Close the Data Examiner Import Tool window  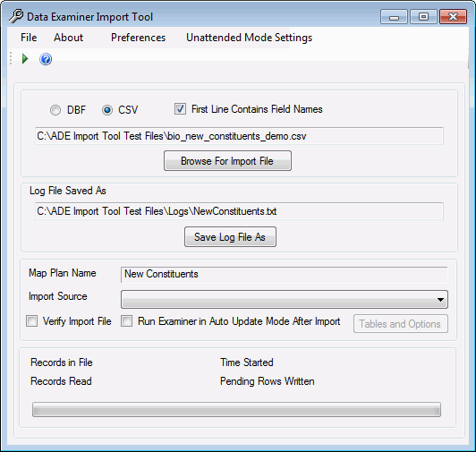click(453, 17)
